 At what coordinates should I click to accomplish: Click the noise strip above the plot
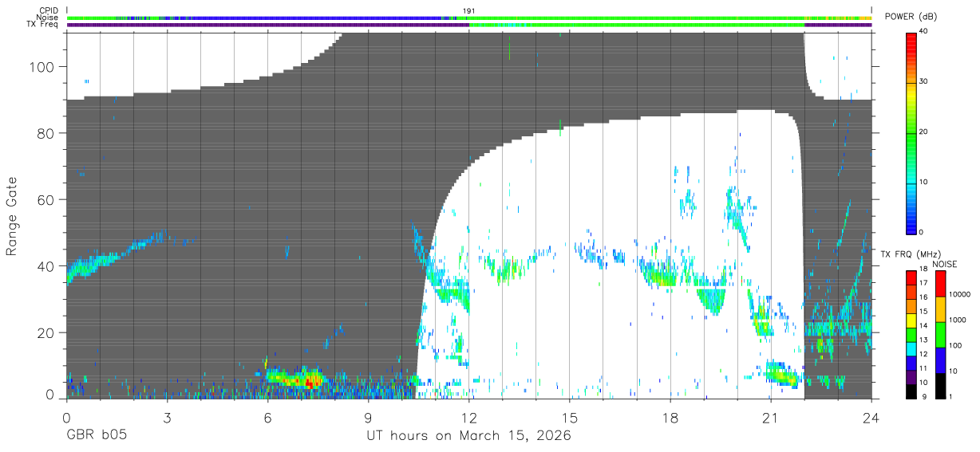pos(469,18)
